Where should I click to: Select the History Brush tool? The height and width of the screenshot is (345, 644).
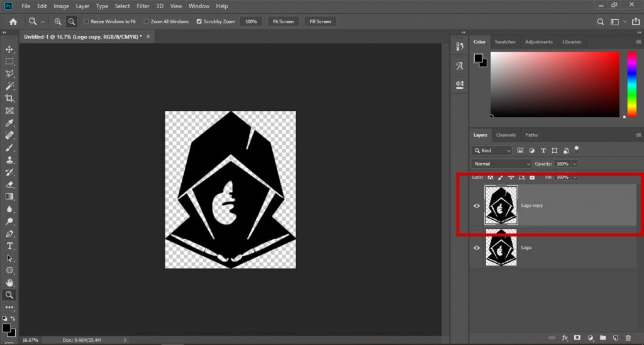(9, 172)
